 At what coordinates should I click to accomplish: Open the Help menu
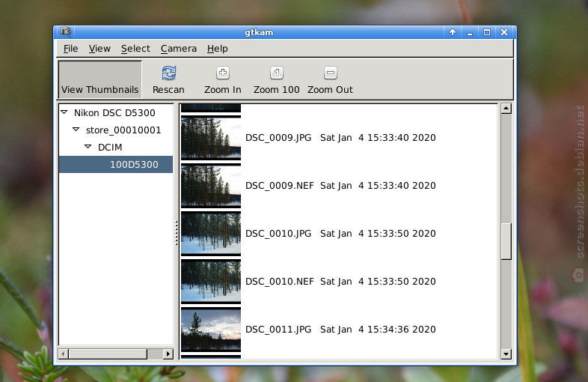click(218, 49)
